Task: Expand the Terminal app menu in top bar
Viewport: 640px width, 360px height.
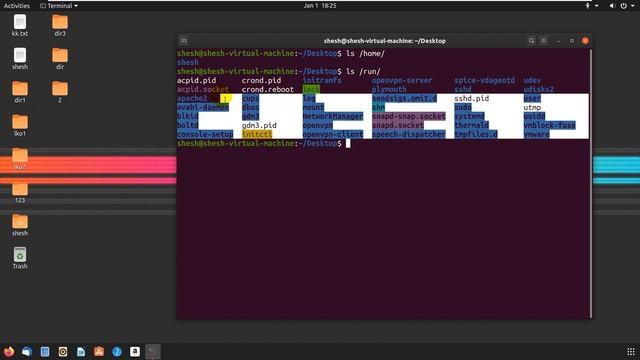Action: [x=59, y=6]
